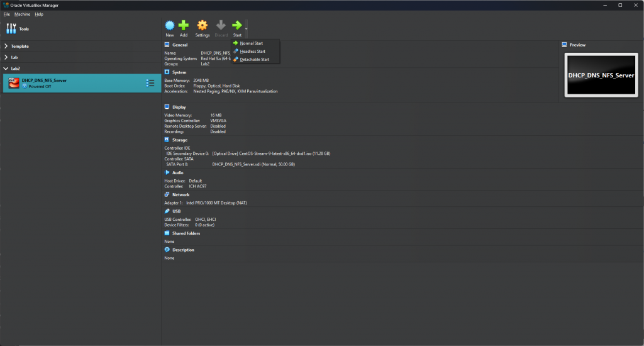Click the Video Memory 16 MB value
The width and height of the screenshot is (644, 346).
216,116
